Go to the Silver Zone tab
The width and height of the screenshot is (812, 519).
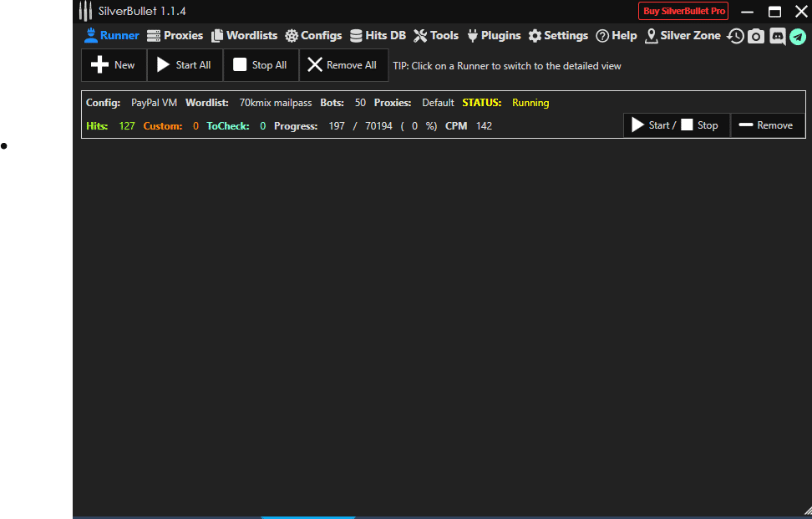pos(683,35)
